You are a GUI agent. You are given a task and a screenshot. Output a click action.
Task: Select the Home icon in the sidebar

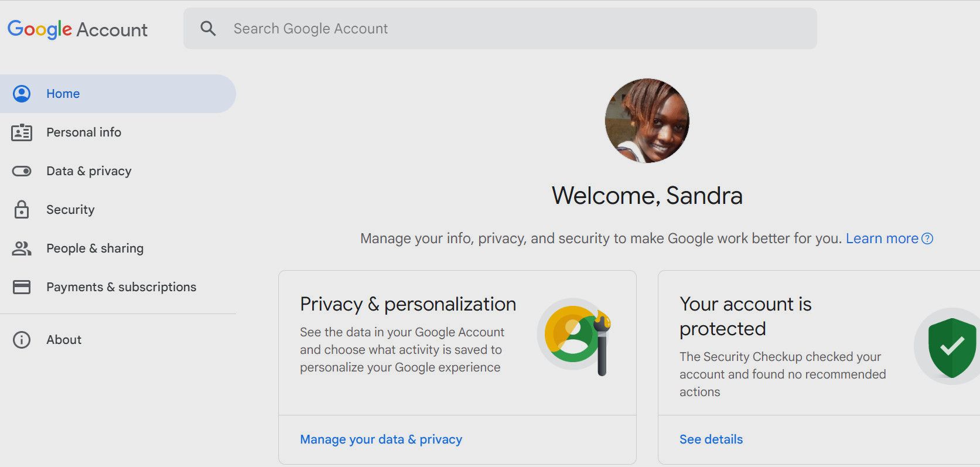coord(22,93)
